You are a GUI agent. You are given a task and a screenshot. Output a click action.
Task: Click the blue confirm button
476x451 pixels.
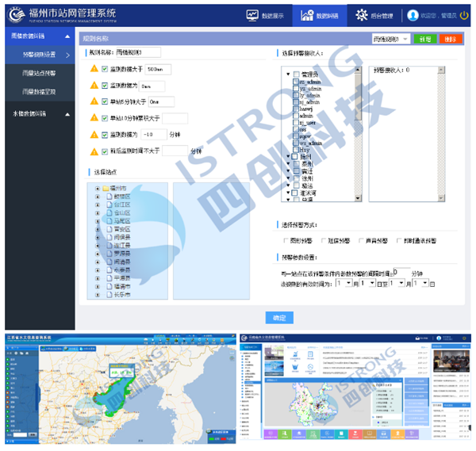point(278,317)
